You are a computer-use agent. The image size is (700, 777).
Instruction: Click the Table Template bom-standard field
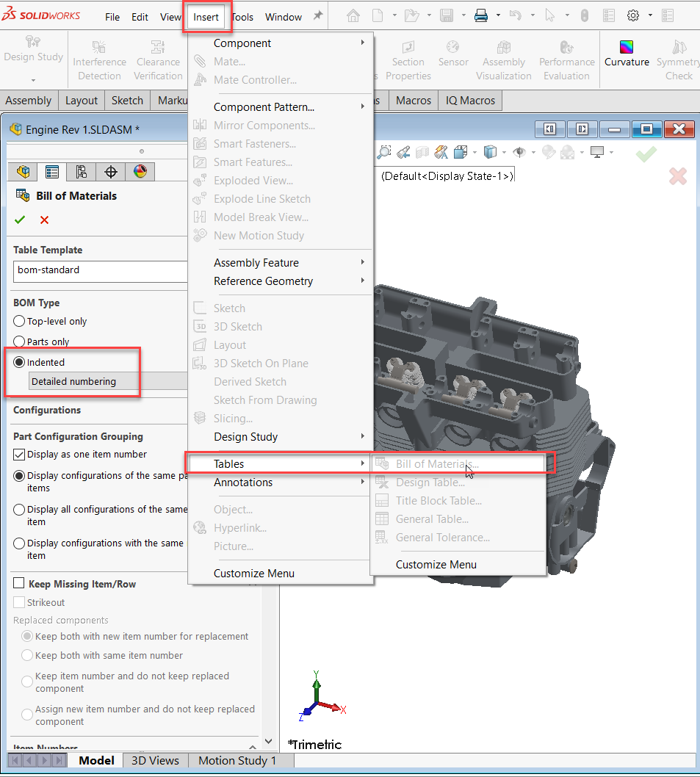(x=100, y=270)
